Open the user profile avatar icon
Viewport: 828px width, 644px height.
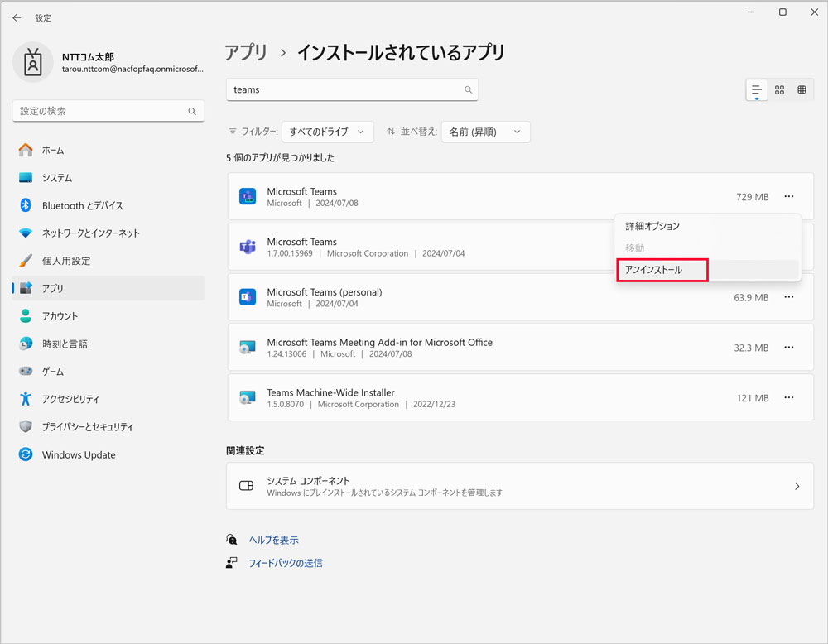tap(33, 63)
